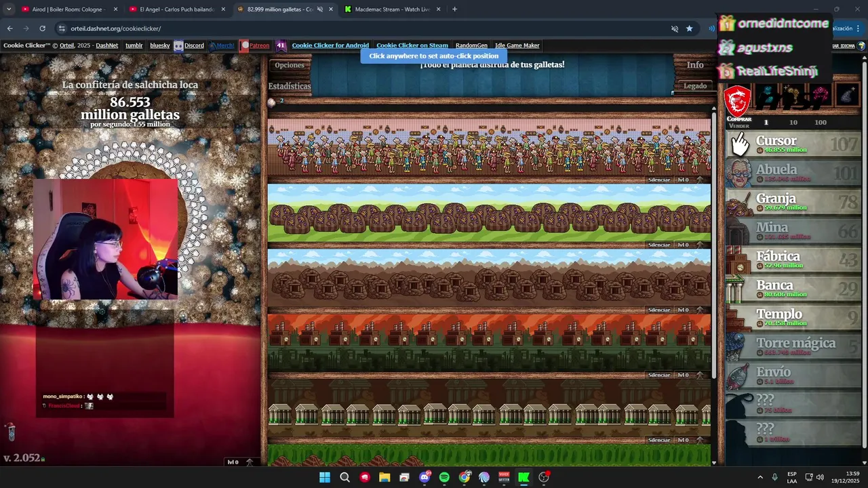Level up the grandma row with its arrow
Screen dimensions: 868x488
click(700, 180)
